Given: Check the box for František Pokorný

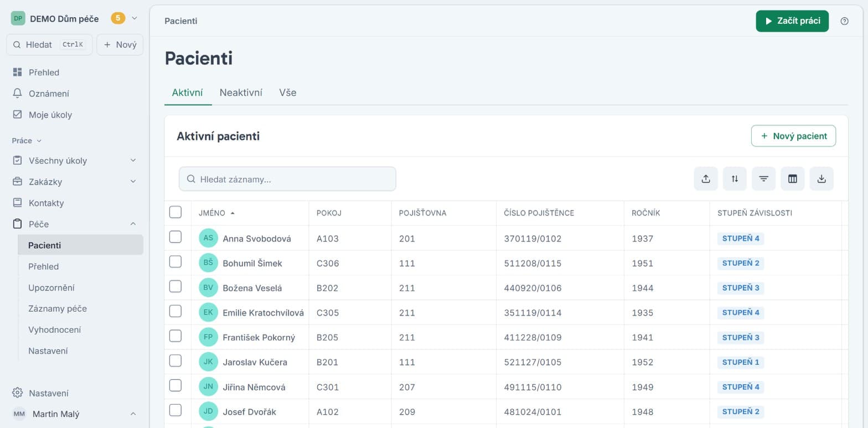Looking at the screenshot, I should point(175,336).
